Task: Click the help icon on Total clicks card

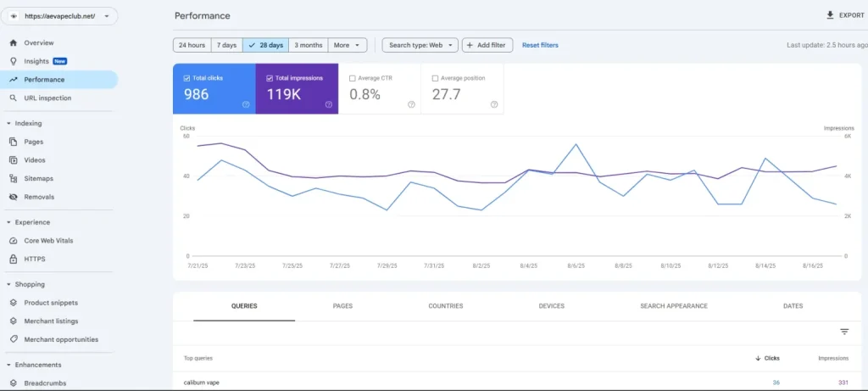Action: pos(246,104)
